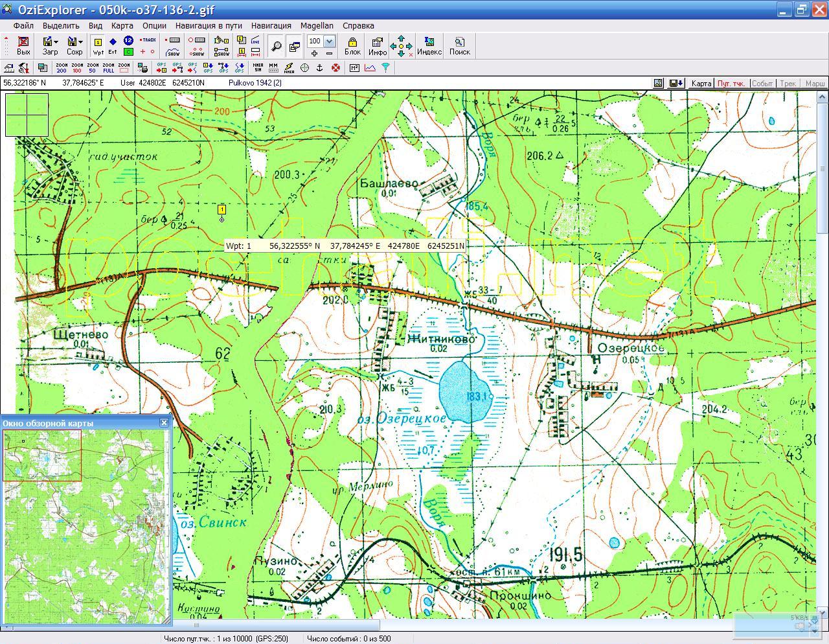The height and width of the screenshot is (644, 829).
Task: Click the LINE distance tool icon
Action: [x=255, y=40]
